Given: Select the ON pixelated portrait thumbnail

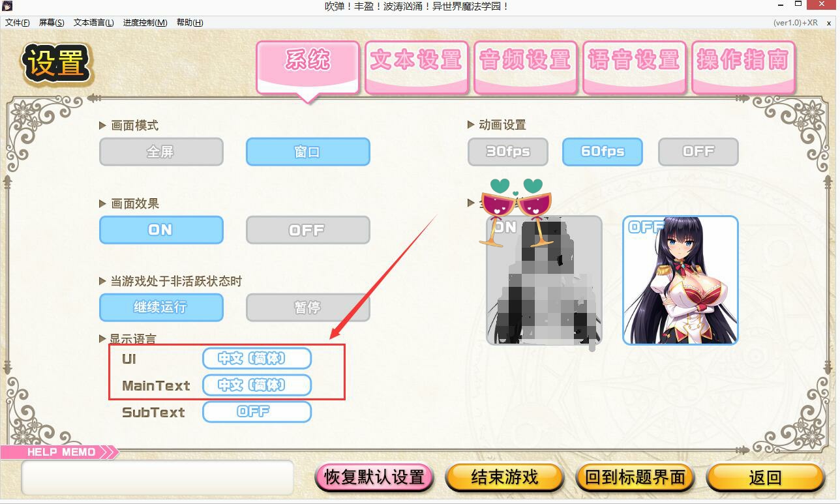Looking at the screenshot, I should tap(544, 280).
